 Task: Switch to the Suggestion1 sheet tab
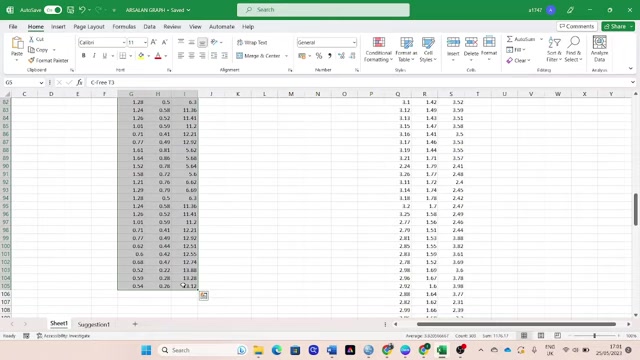coord(93,324)
